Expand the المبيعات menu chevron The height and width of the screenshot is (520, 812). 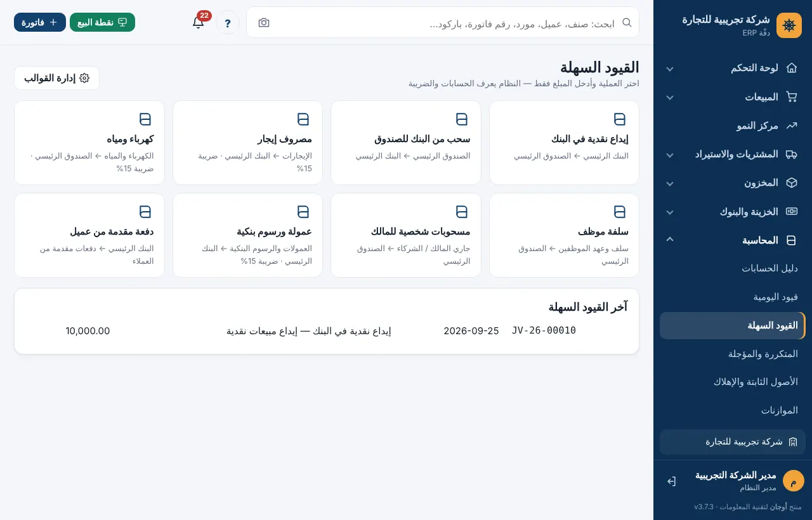click(x=670, y=97)
